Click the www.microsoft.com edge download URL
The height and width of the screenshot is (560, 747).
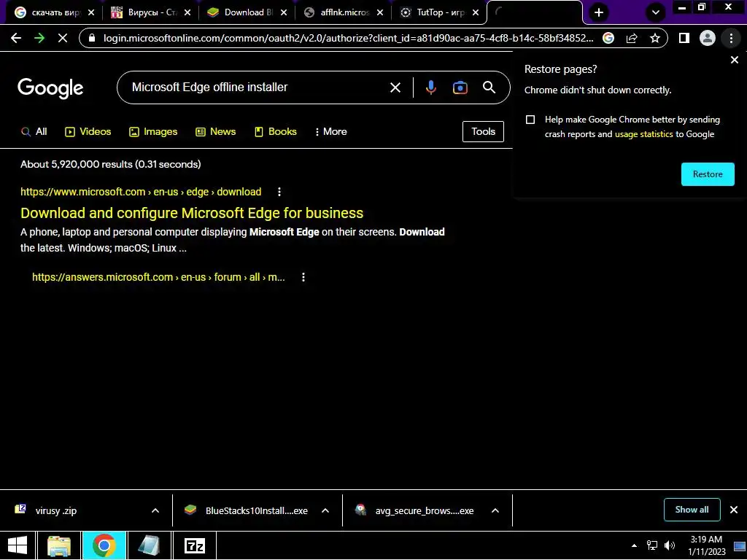point(141,192)
